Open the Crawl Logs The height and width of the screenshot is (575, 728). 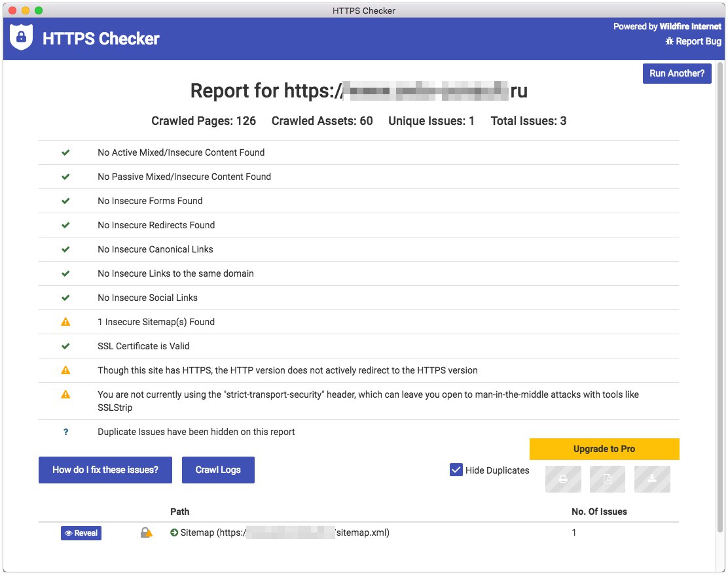point(218,470)
